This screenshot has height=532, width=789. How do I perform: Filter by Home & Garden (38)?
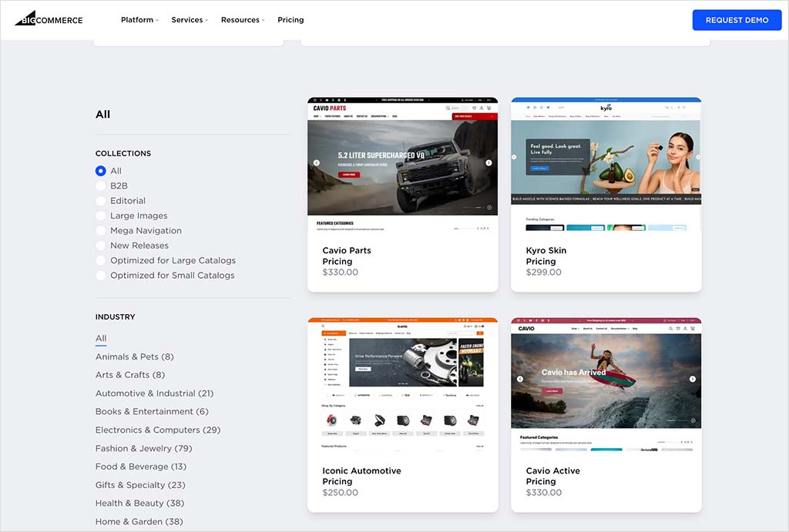pos(139,521)
